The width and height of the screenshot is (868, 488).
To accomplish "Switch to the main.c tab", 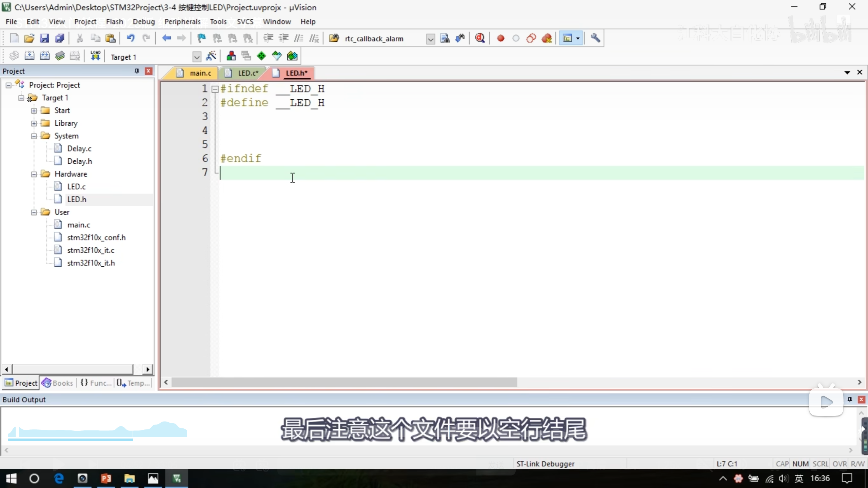I will pos(200,73).
